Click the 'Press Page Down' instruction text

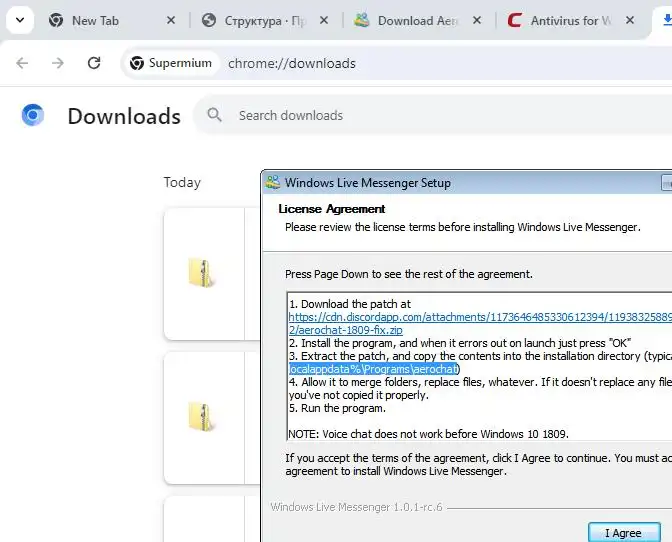[409, 274]
